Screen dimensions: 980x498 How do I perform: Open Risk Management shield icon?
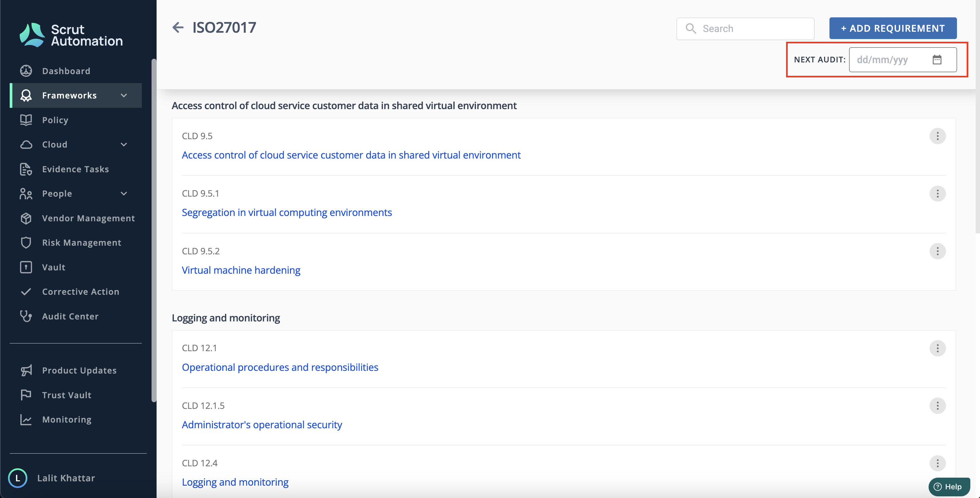(26, 243)
